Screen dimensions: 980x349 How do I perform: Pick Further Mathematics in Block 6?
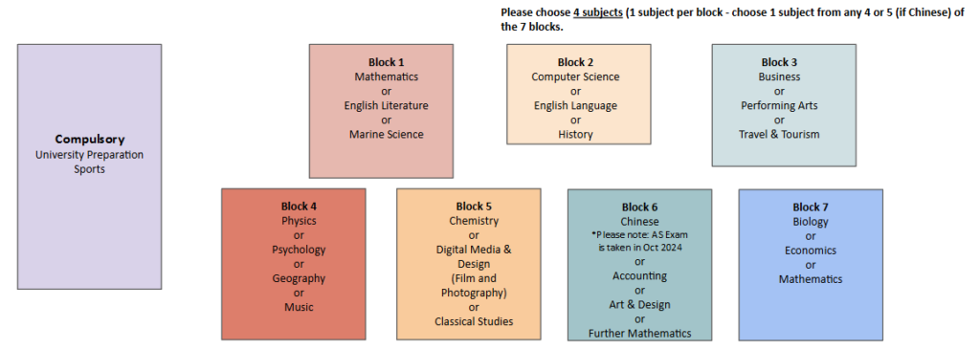click(640, 334)
